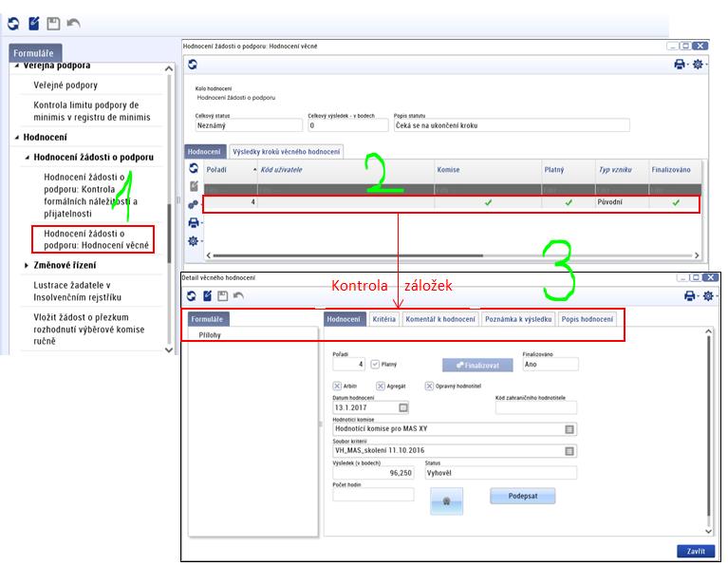Image resolution: width=728 pixels, height=566 pixels.
Task: Open the Kritéria tab
Action: pos(384,319)
